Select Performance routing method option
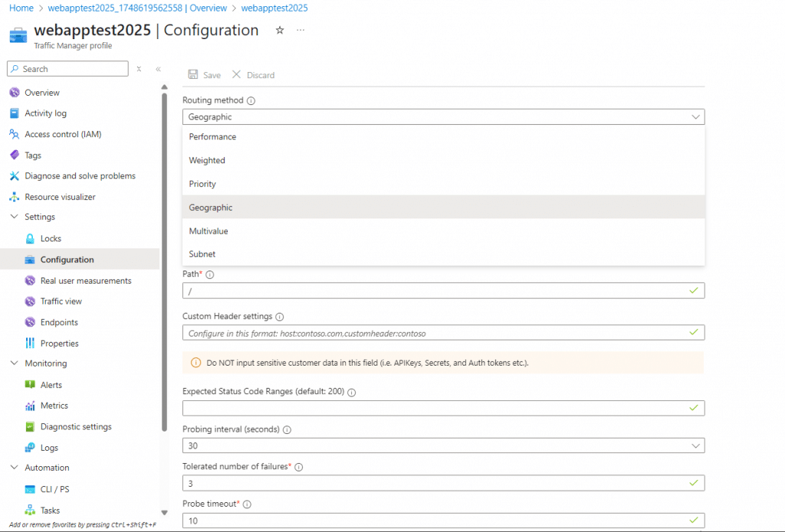Viewport: 785px width, 532px height. [213, 136]
